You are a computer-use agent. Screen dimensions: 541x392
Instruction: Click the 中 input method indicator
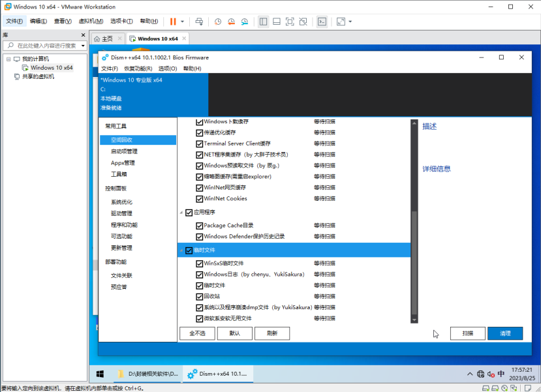click(x=501, y=374)
